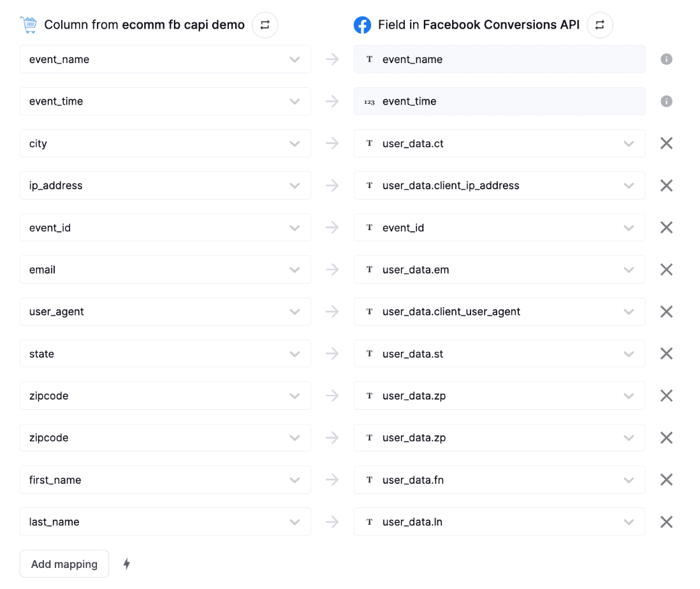Delete the user_agent mapping row
This screenshot has width=700, height=589.
(x=666, y=312)
